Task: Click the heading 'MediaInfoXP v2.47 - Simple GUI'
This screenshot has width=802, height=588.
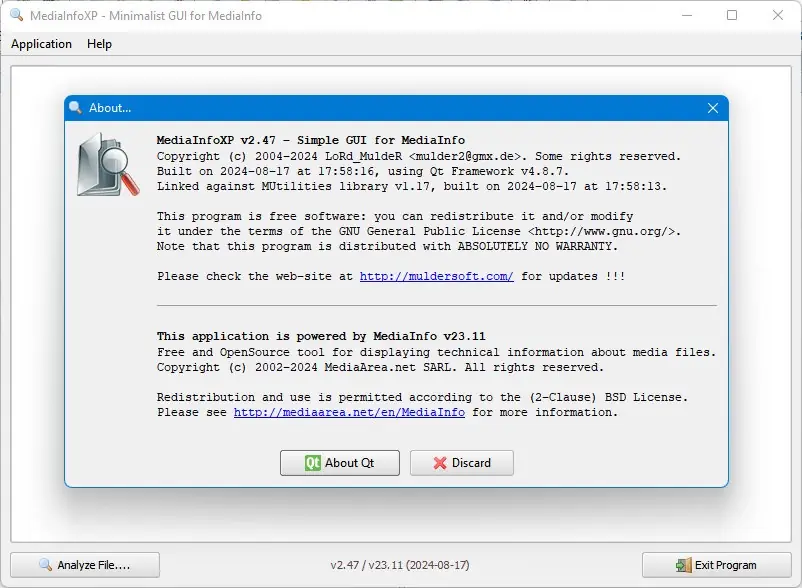Action: click(310, 140)
